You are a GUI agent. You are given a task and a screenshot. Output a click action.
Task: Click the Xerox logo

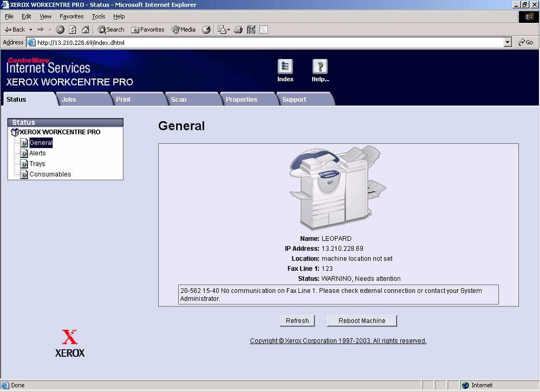(x=70, y=343)
